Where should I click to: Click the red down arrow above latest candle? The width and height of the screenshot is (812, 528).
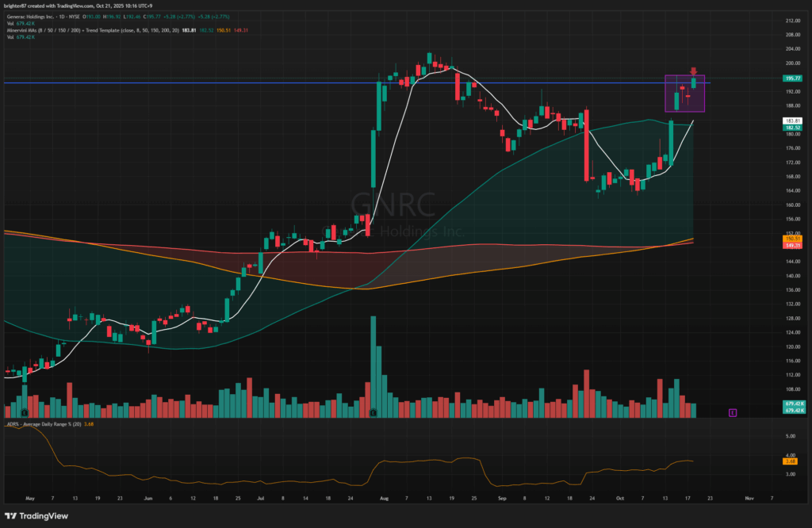pyautogui.click(x=694, y=71)
